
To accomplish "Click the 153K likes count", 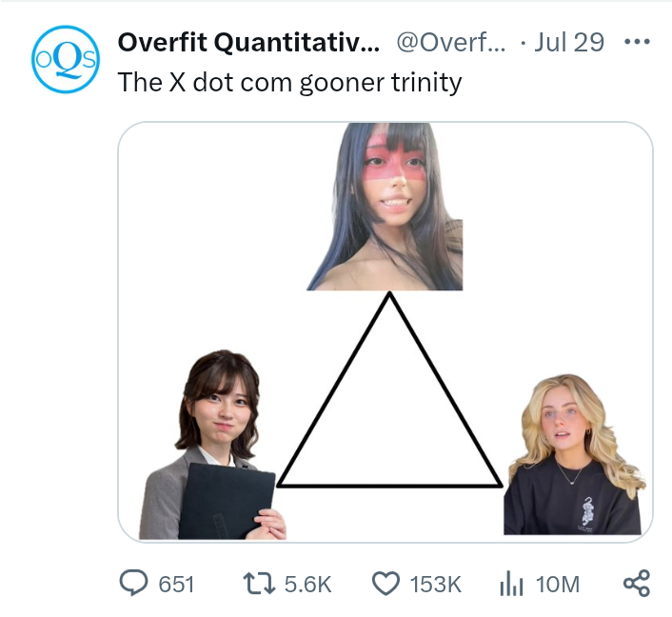I will pyautogui.click(x=435, y=584).
